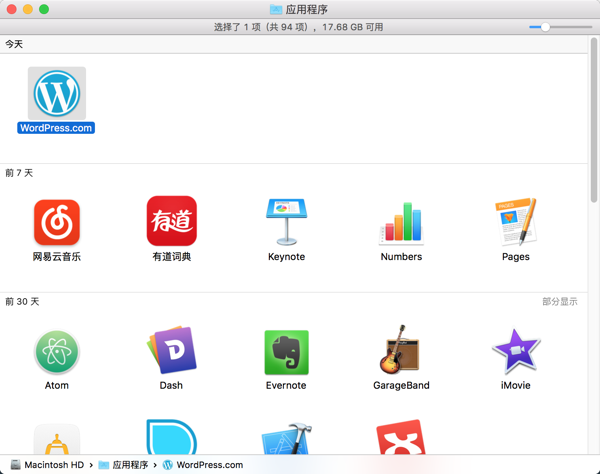This screenshot has height=474, width=600.
Task: Select the blue D-shaped app icon in bottom row
Action: tap(171, 437)
